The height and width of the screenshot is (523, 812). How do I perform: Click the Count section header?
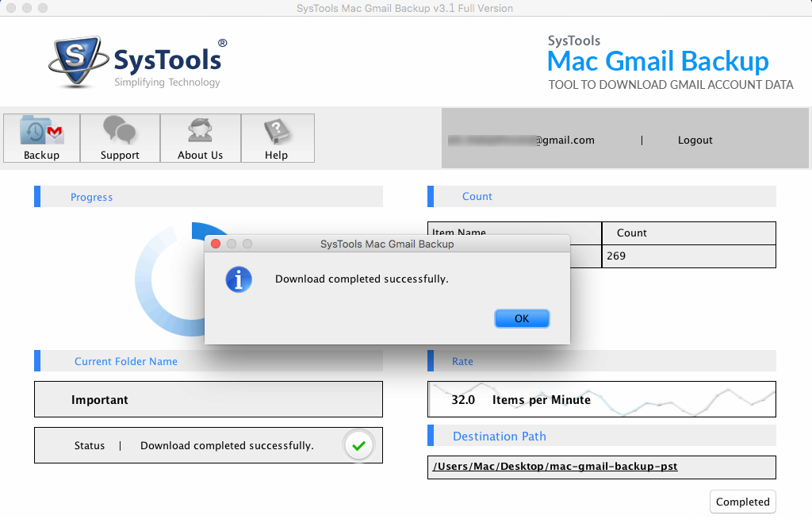(602, 197)
